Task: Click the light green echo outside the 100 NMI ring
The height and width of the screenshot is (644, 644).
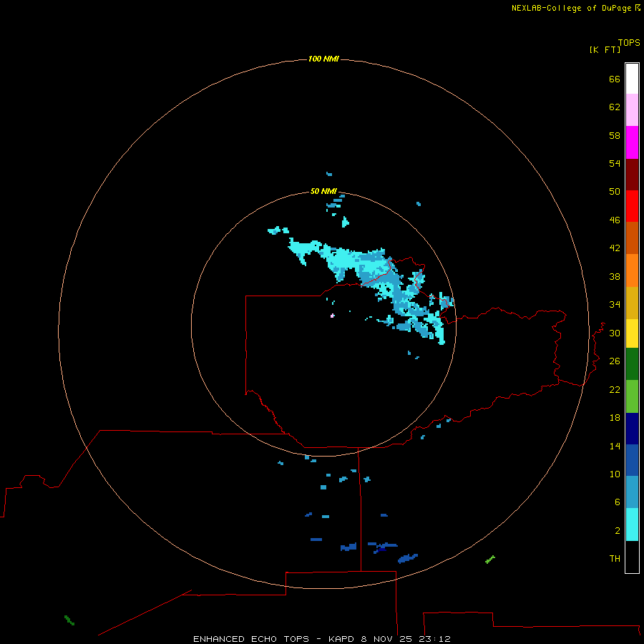Action: coord(490,560)
